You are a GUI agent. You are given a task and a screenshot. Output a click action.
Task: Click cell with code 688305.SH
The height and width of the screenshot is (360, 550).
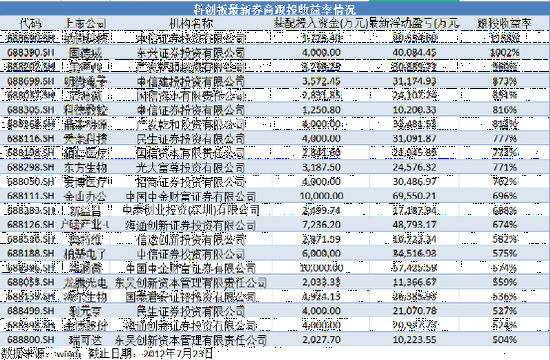point(31,110)
